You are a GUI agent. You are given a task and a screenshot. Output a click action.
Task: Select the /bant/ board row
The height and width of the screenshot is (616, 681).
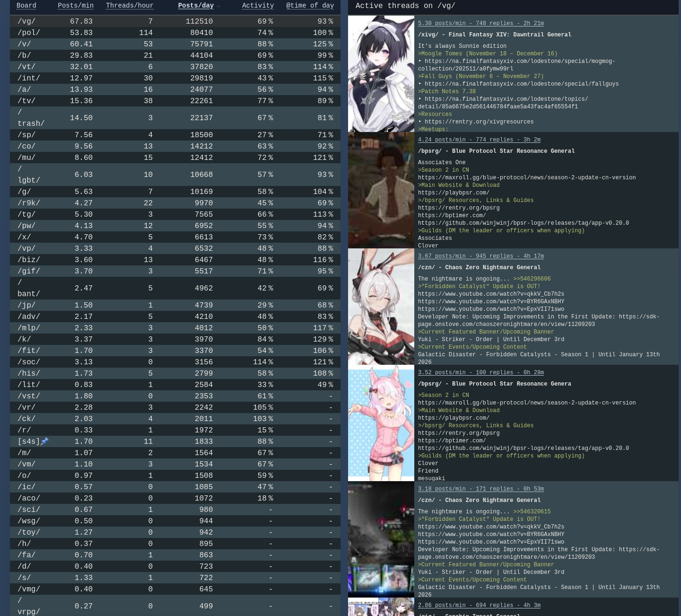[x=175, y=288]
